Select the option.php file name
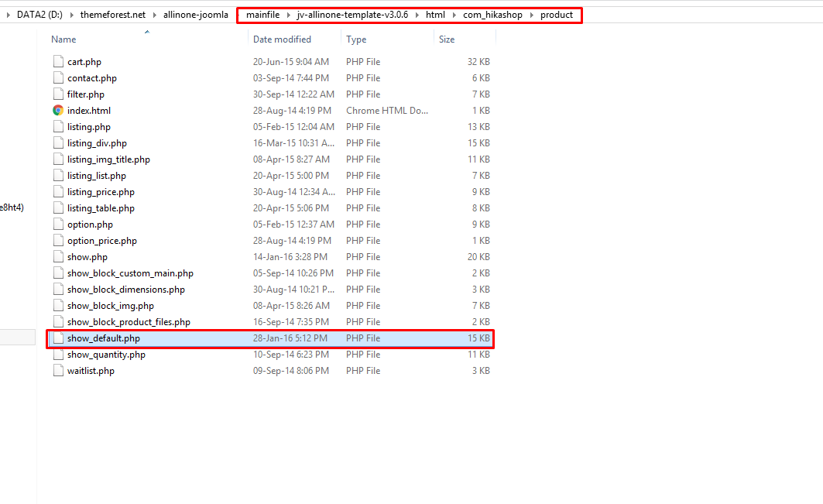 [90, 225]
